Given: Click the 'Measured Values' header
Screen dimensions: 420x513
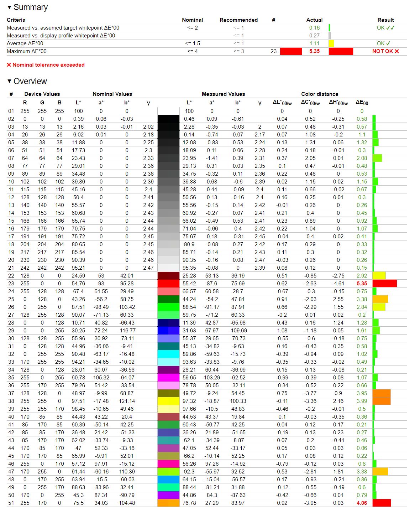Looking at the screenshot, I should tap(223, 94).
